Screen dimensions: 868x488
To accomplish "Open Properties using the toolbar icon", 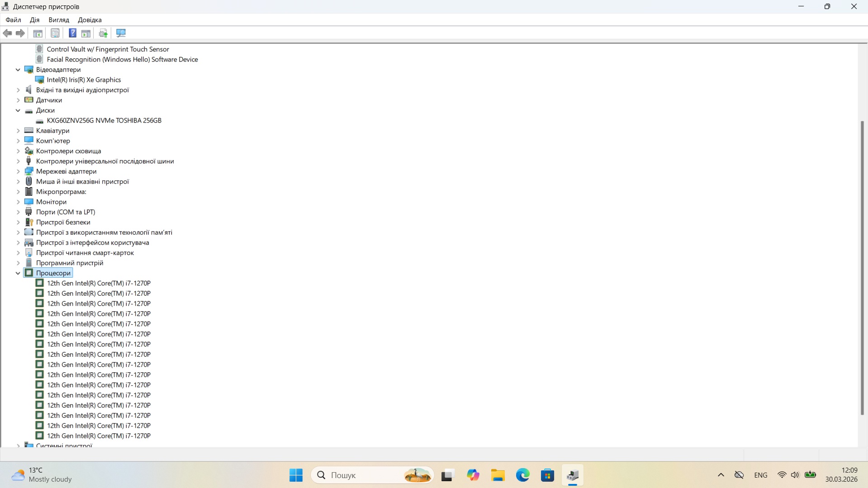I will click(55, 33).
